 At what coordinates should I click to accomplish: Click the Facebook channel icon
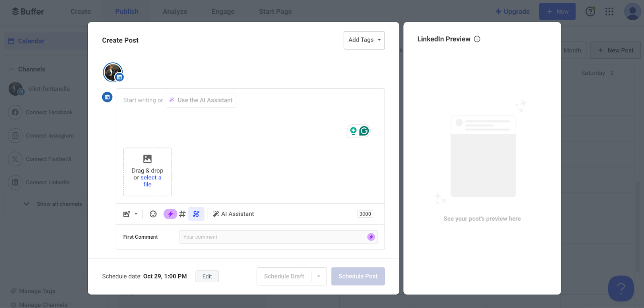pos(15,112)
